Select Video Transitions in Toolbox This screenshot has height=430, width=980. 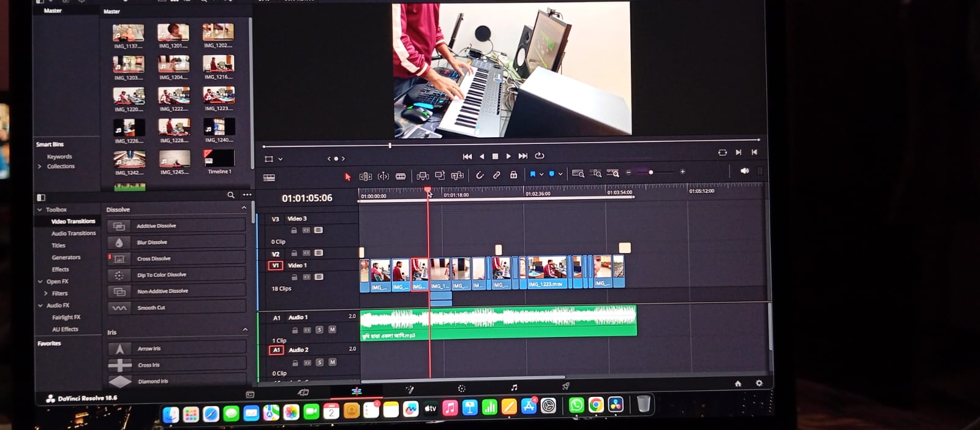(73, 221)
